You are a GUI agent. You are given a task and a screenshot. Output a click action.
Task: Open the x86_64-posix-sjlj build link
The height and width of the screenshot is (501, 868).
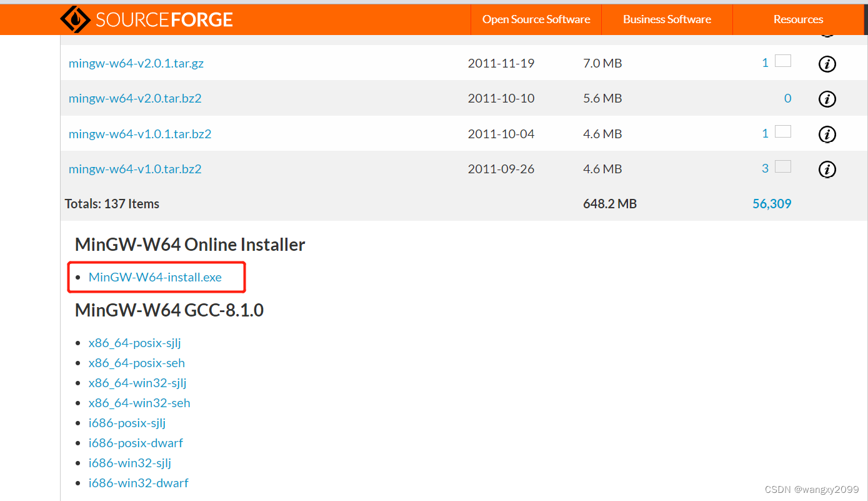pyautogui.click(x=135, y=343)
